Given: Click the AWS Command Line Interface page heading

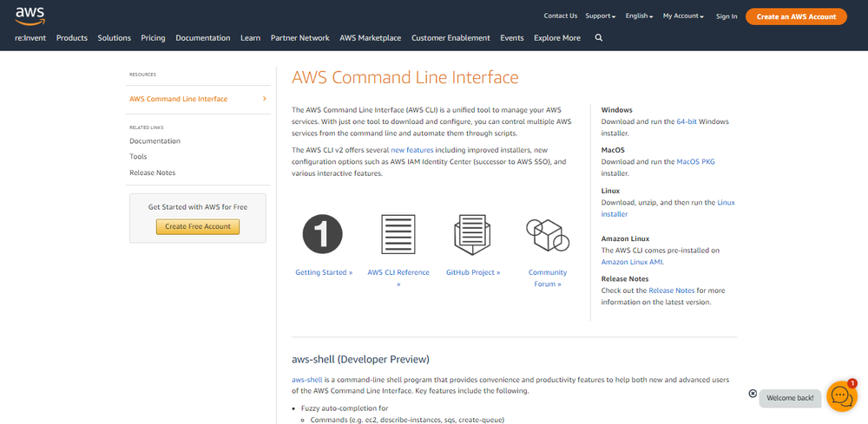Looking at the screenshot, I should (405, 77).
